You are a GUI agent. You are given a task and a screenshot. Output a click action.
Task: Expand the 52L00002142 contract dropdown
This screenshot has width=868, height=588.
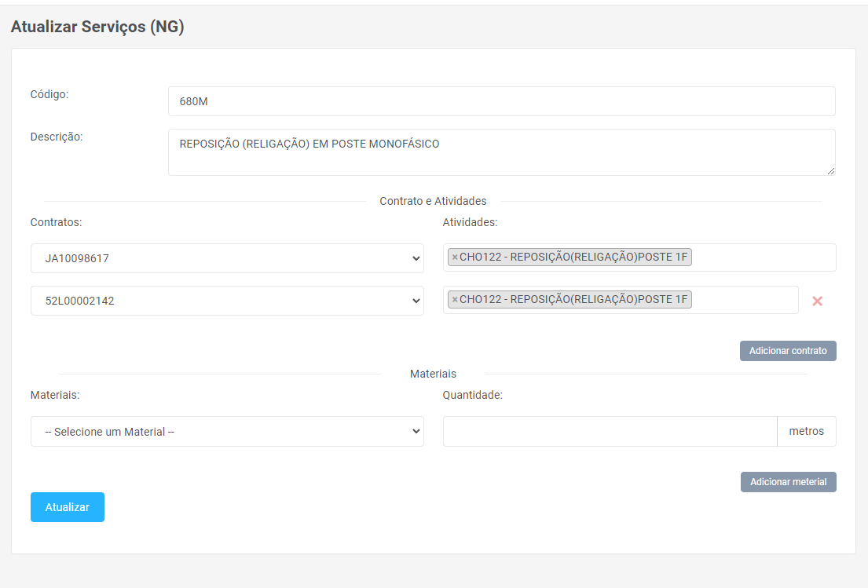[x=227, y=301]
